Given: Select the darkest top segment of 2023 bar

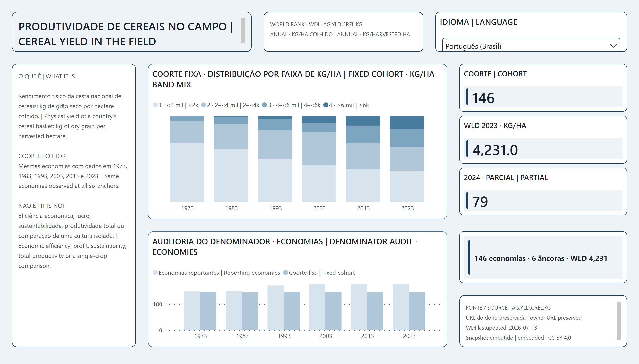Looking at the screenshot, I should [x=407, y=123].
